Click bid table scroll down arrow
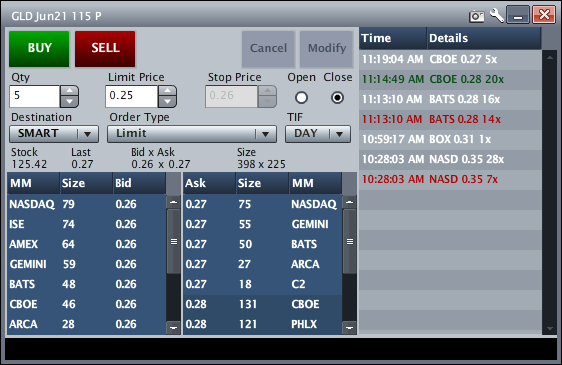This screenshot has width=562, height=365. 173,327
